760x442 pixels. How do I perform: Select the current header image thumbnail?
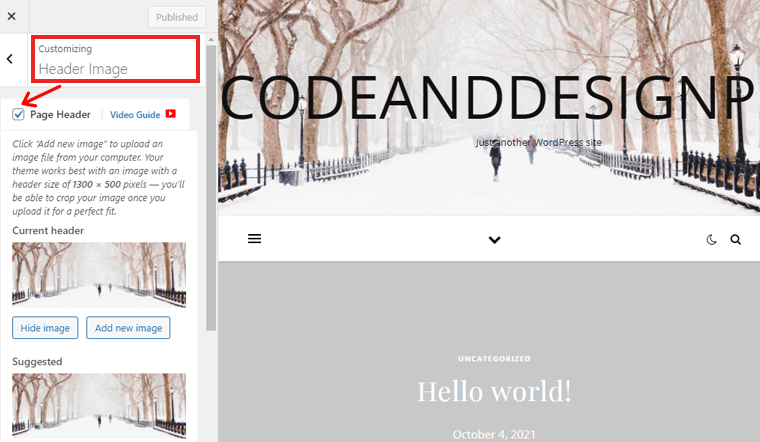tap(99, 275)
